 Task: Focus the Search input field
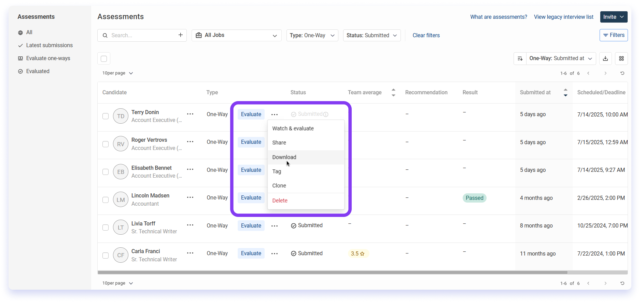142,35
